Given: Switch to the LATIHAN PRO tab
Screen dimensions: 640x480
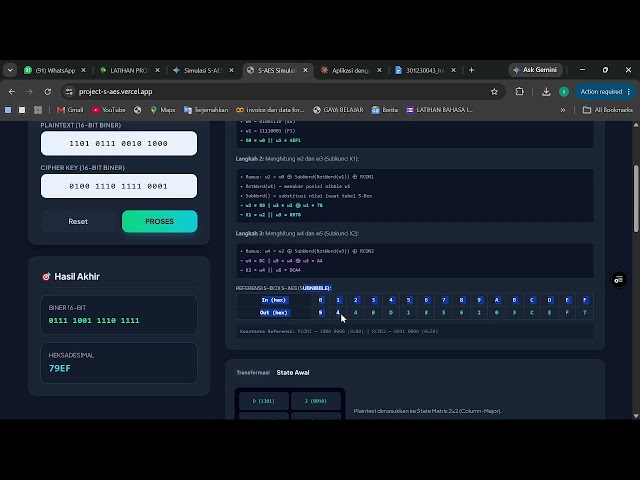Looking at the screenshot, I should point(128,70).
